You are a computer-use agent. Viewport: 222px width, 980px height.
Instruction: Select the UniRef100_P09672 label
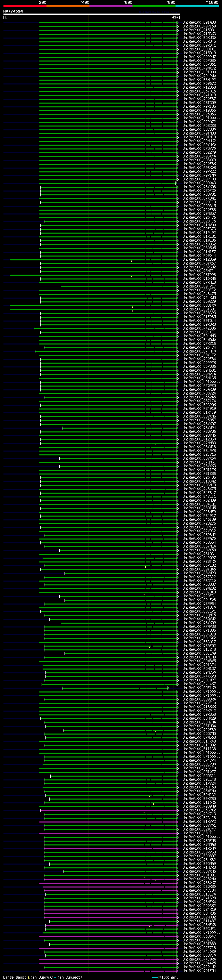pyautogui.click(x=199, y=84)
